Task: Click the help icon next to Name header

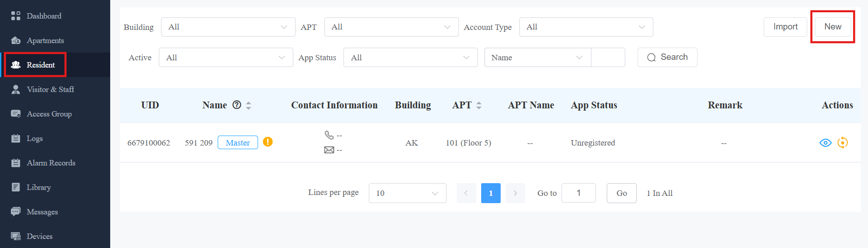Action: [x=237, y=105]
